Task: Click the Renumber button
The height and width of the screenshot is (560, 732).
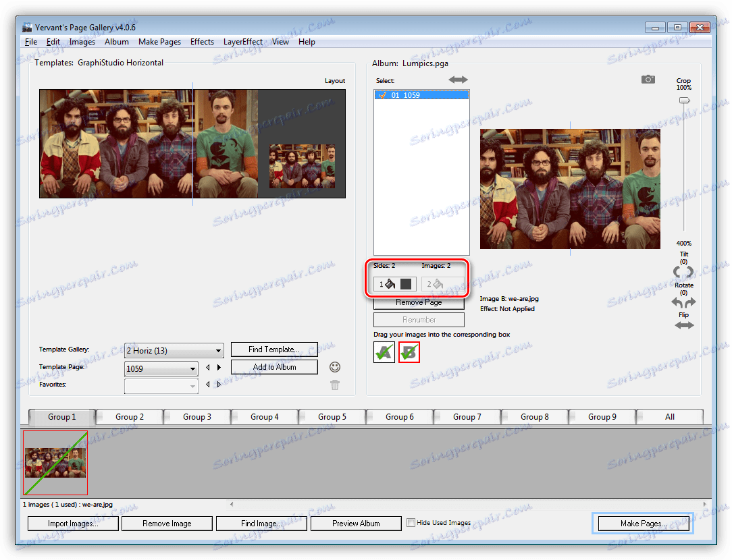Action: coord(419,320)
